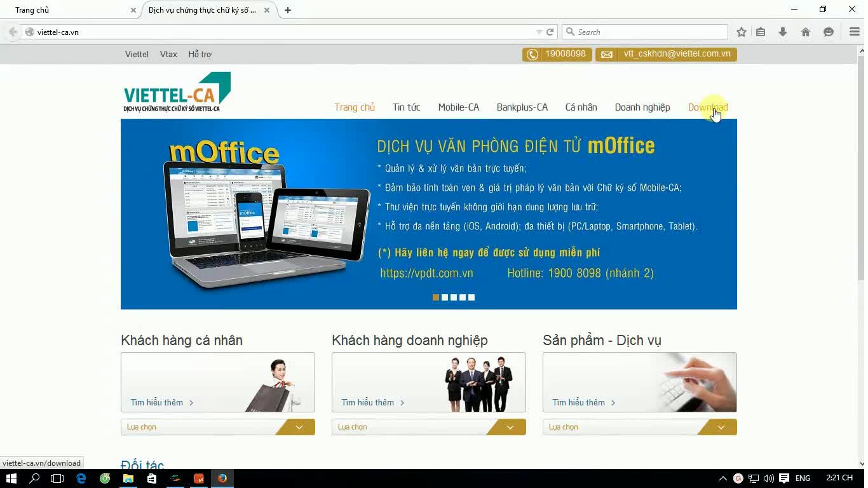Open the Firefox downloads arrow icon
The width and height of the screenshot is (868, 488).
click(x=783, y=32)
